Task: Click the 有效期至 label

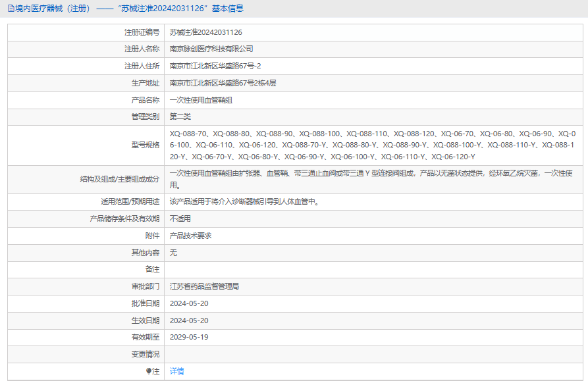Action: (x=145, y=337)
